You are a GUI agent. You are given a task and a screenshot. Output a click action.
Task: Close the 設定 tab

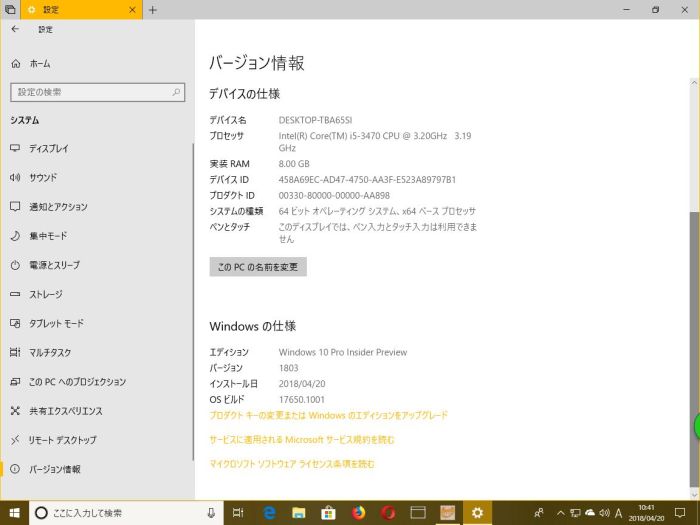132,10
